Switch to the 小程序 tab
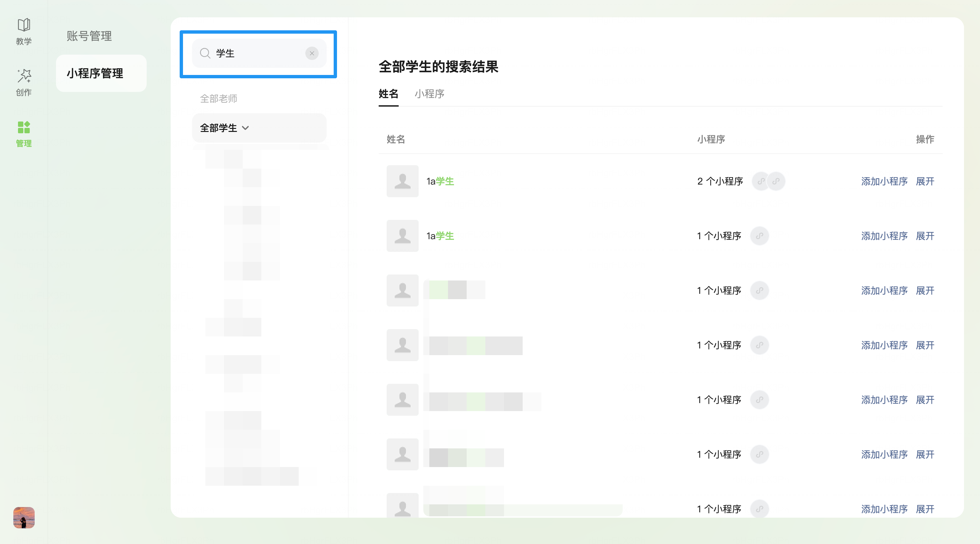This screenshot has height=544, width=980. tap(429, 94)
